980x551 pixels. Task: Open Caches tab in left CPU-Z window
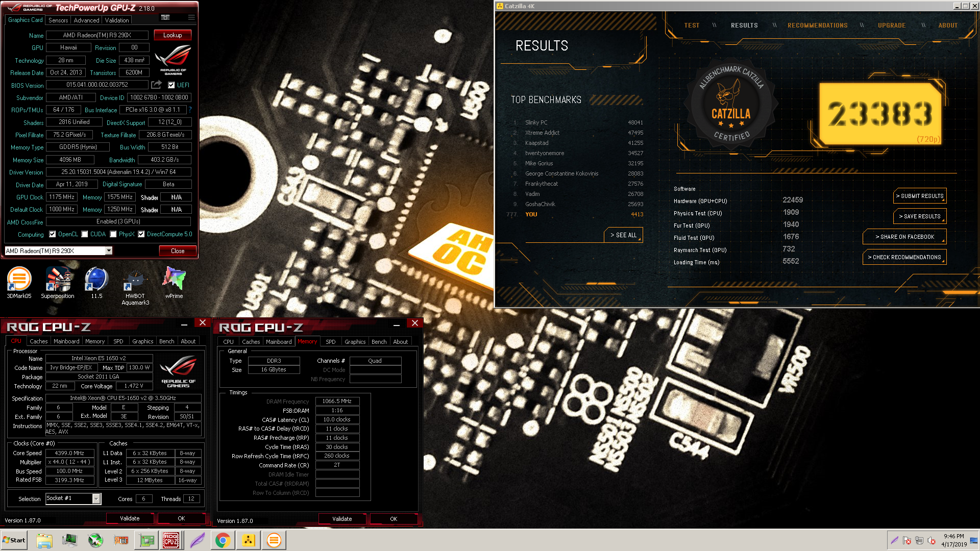38,341
